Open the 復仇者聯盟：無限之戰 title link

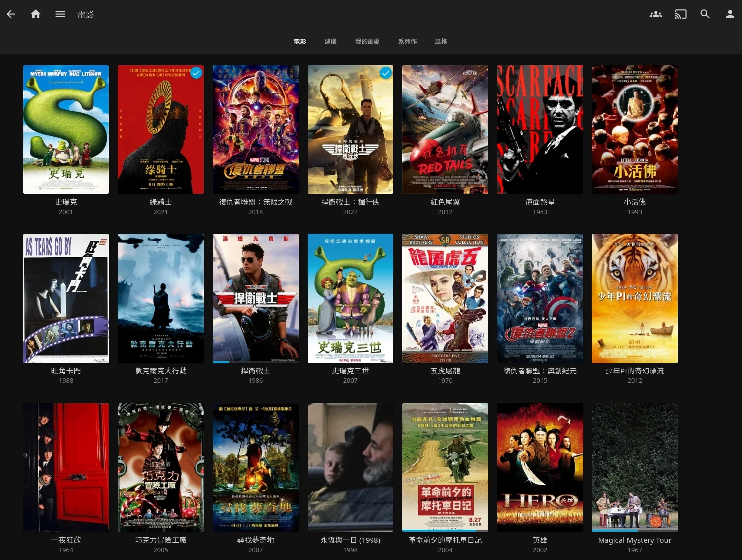point(256,202)
